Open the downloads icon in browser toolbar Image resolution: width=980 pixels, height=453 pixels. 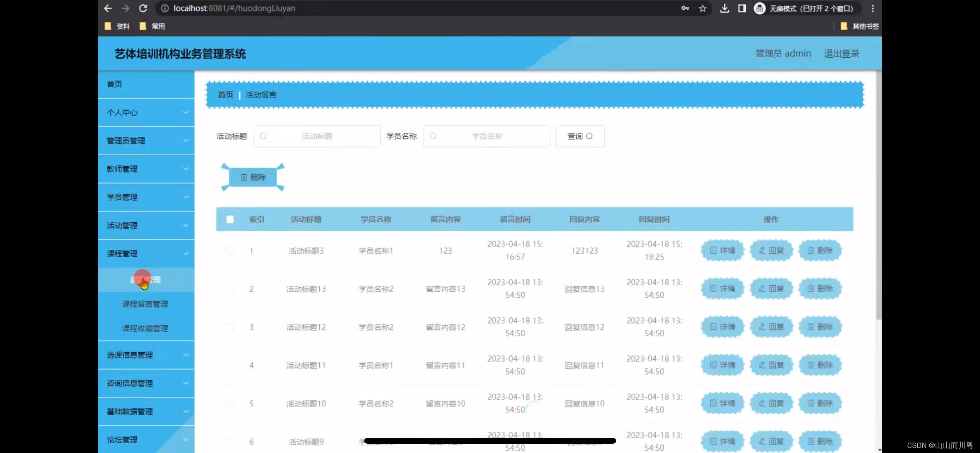(x=725, y=8)
